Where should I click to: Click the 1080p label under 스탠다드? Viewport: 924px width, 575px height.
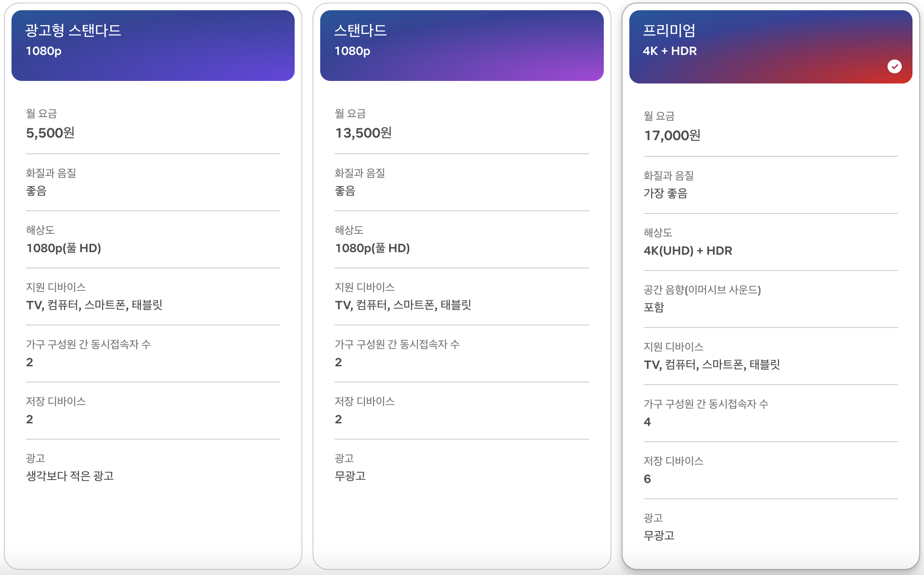tap(352, 51)
